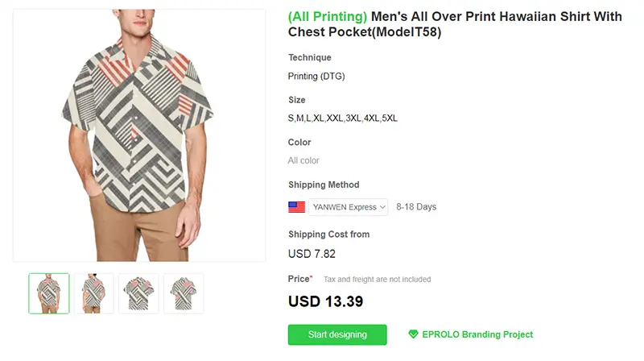
Task: Click the 8-18 Days delivery estimate
Action: point(416,207)
